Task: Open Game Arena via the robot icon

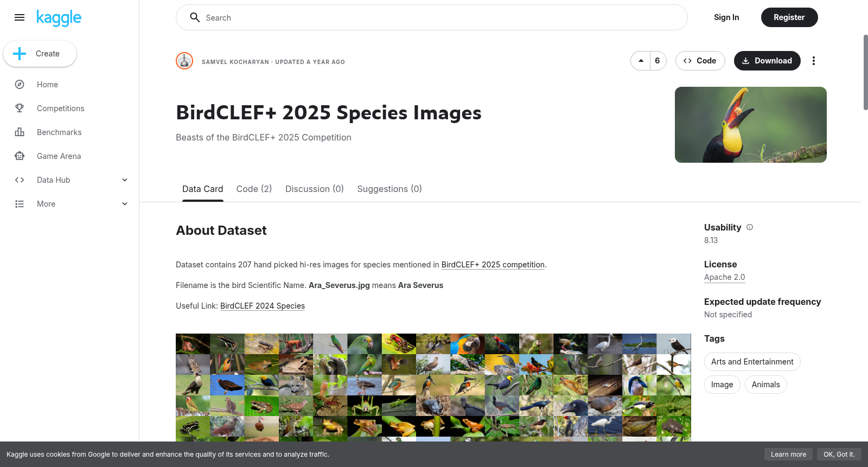Action: click(20, 156)
